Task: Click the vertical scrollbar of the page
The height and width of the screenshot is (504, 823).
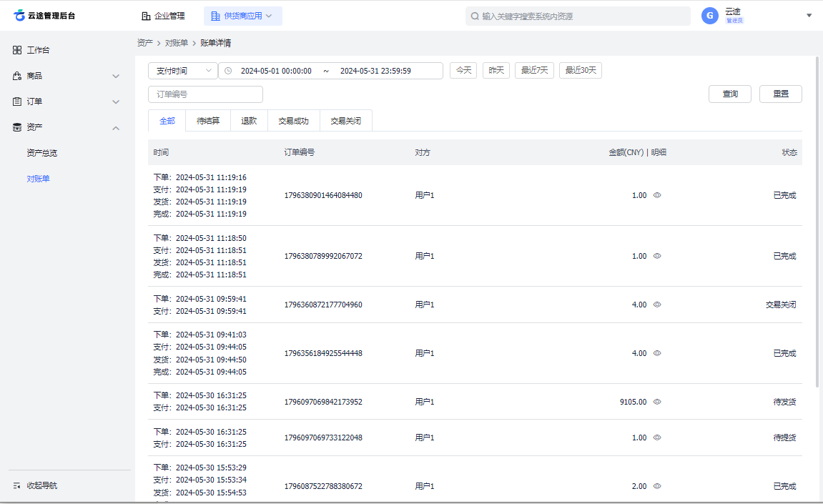Action: click(817, 222)
